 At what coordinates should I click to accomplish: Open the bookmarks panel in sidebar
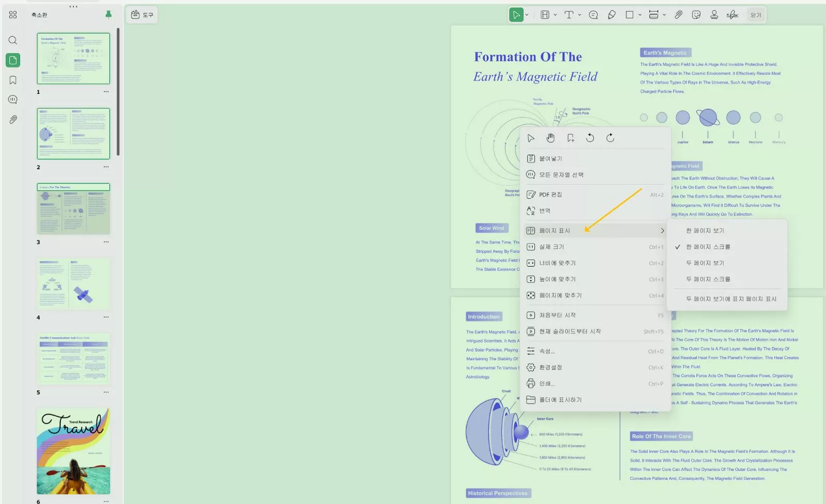point(13,80)
